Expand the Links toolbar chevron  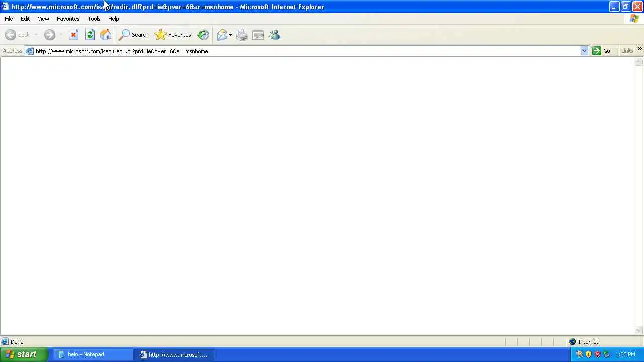pyautogui.click(x=639, y=49)
